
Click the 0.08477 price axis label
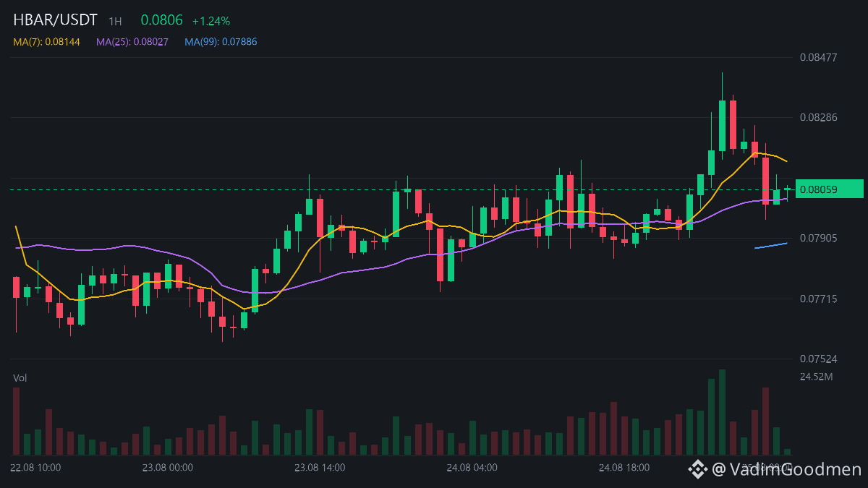point(818,56)
